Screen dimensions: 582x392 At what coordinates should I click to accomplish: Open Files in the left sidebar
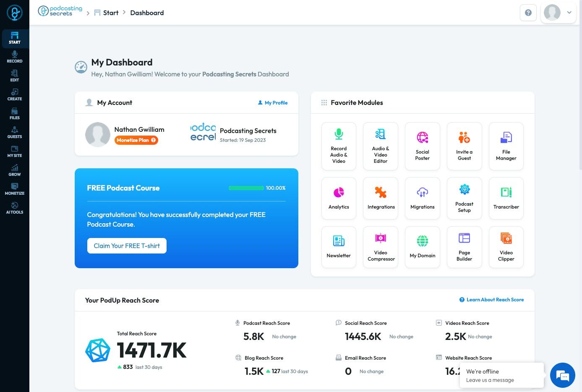15,114
